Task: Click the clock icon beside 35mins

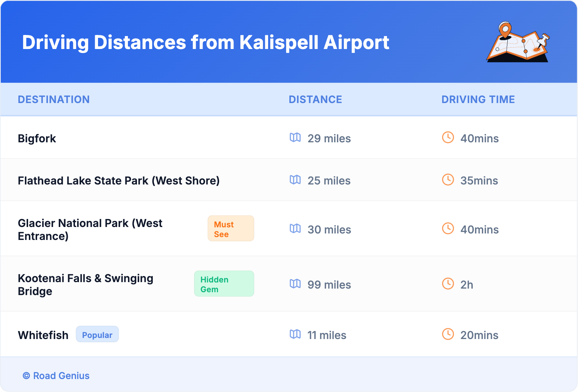Action: point(448,180)
